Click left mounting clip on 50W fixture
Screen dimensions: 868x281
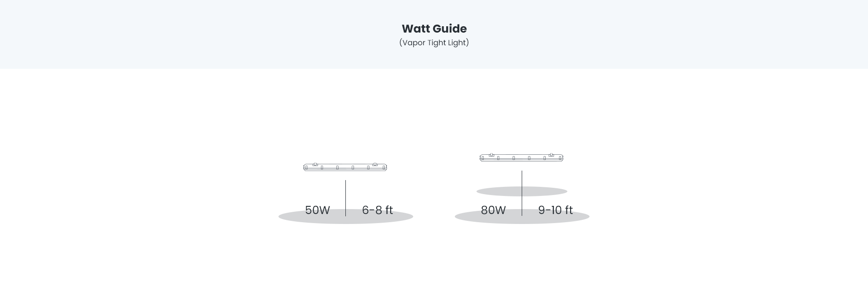pos(315,164)
